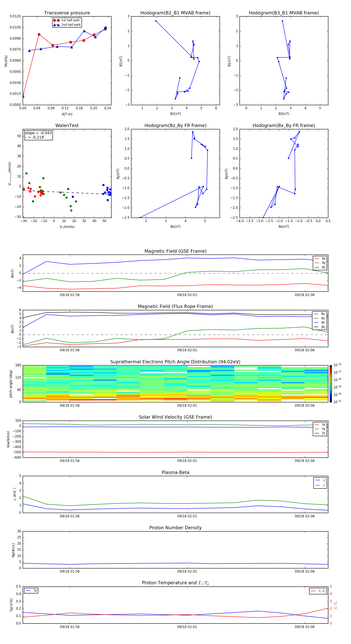Click the Suprathermal Electrons Pitch Angle Distribution title

tap(175, 362)
